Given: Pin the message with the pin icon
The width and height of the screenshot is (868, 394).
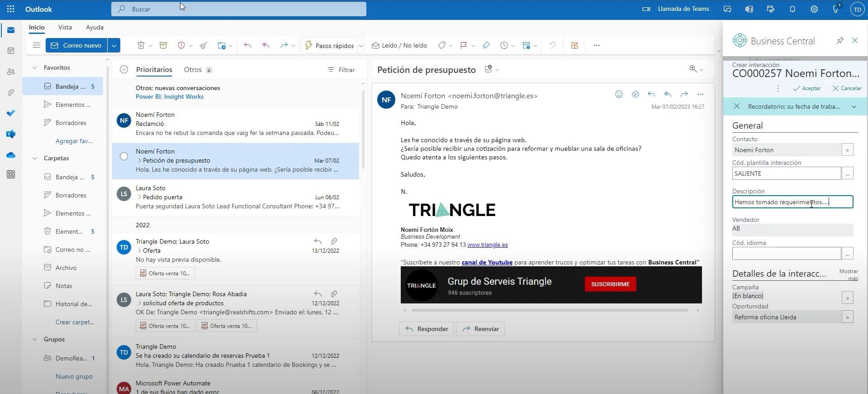Looking at the screenshot, I should [x=486, y=45].
